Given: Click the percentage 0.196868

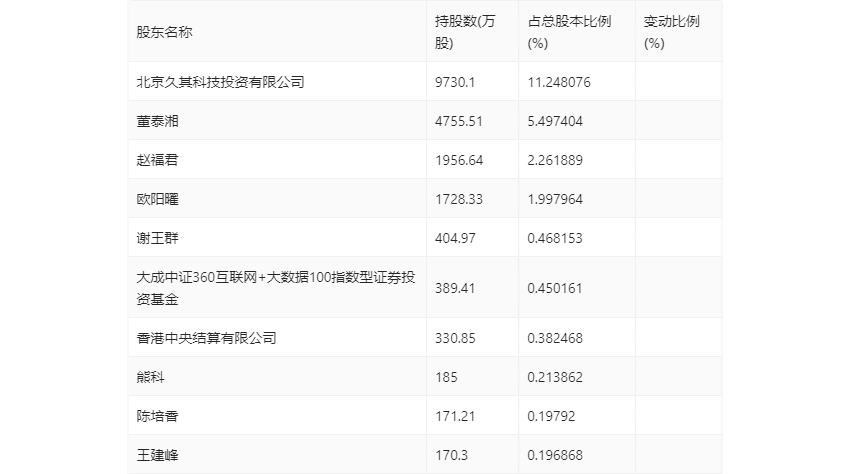Looking at the screenshot, I should pyautogui.click(x=555, y=455).
